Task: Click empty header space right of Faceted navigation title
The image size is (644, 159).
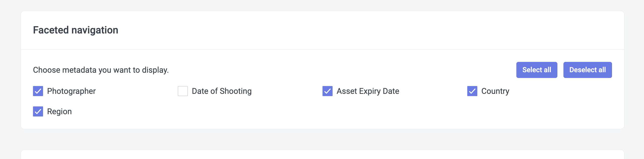Action: click(352, 30)
